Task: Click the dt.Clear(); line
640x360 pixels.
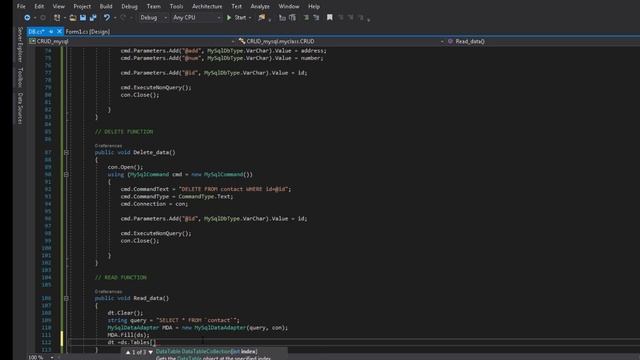Action: [125, 313]
